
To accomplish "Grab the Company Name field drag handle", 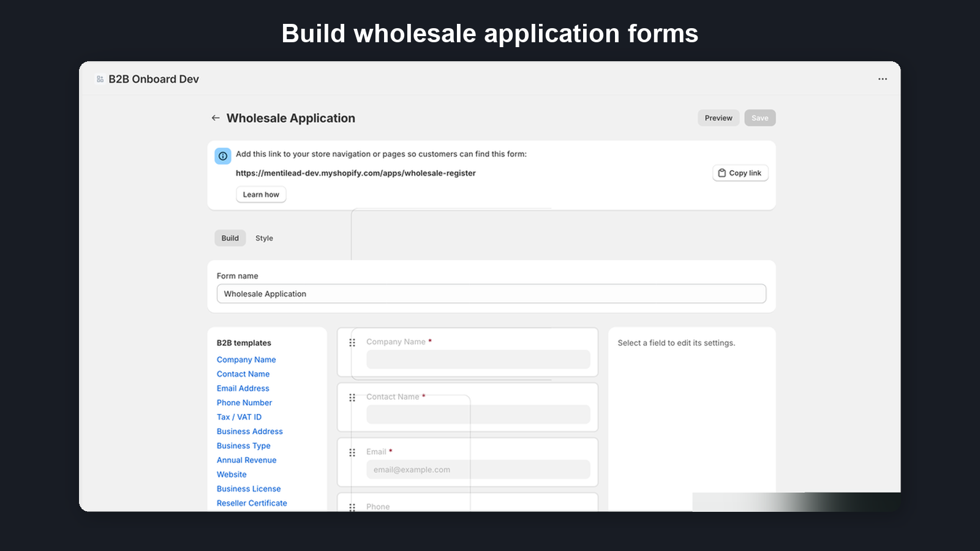I will coord(352,343).
